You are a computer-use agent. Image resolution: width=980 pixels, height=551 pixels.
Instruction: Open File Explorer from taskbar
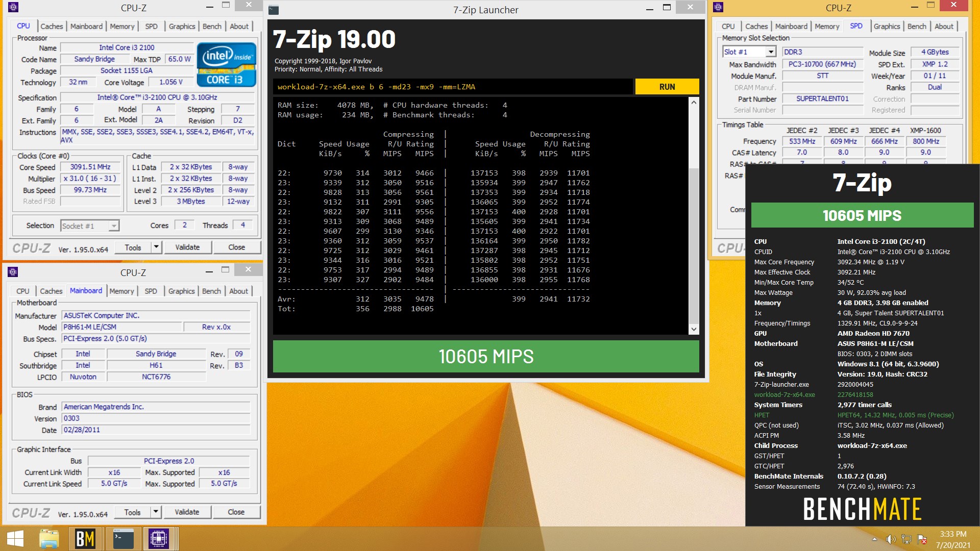pyautogui.click(x=49, y=539)
